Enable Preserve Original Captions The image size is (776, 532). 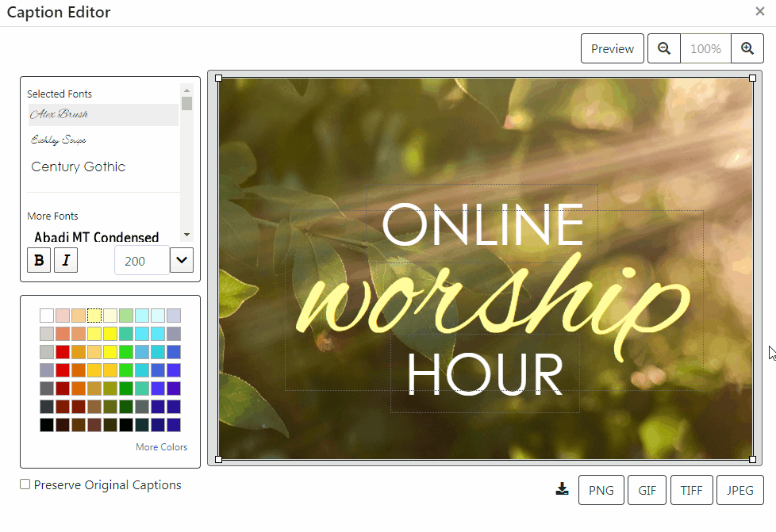coord(25,484)
